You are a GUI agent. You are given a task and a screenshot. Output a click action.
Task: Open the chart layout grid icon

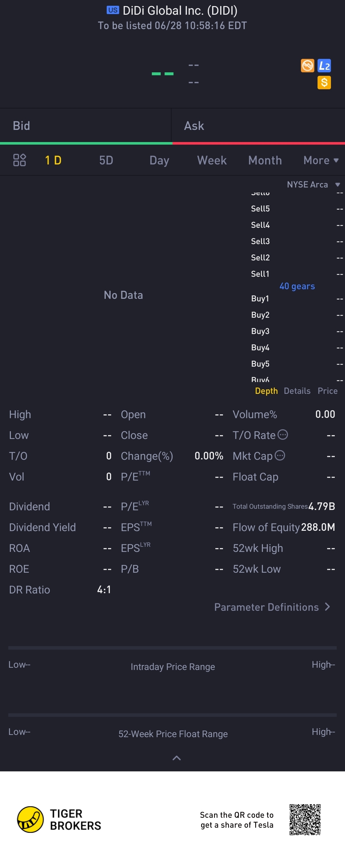pos(19,160)
